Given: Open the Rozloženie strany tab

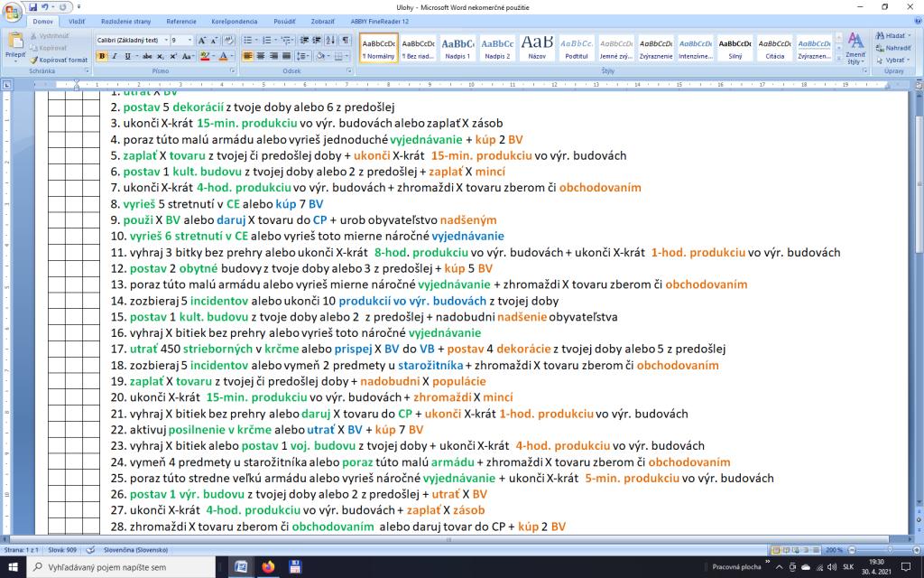Looking at the screenshot, I should [126, 22].
